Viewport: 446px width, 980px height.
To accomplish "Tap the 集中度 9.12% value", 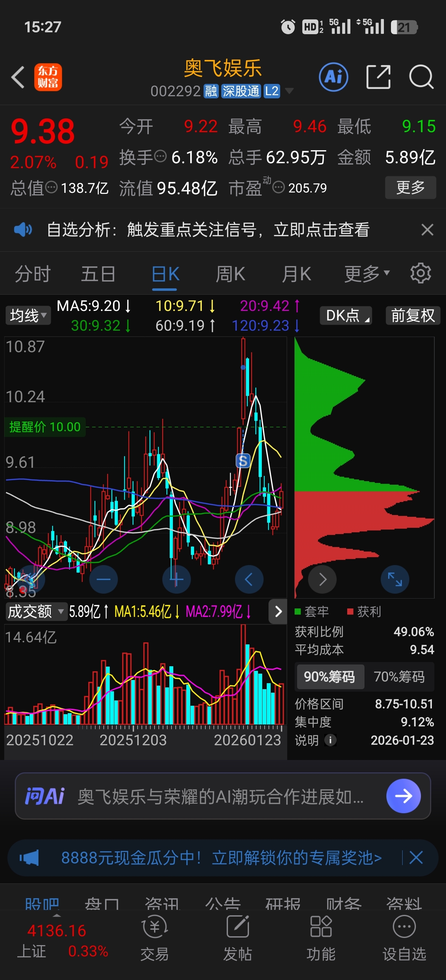I will 417,722.
